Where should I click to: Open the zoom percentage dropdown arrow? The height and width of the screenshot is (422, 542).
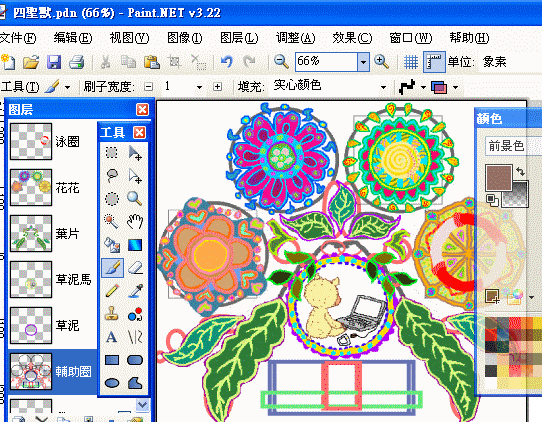pos(363,62)
